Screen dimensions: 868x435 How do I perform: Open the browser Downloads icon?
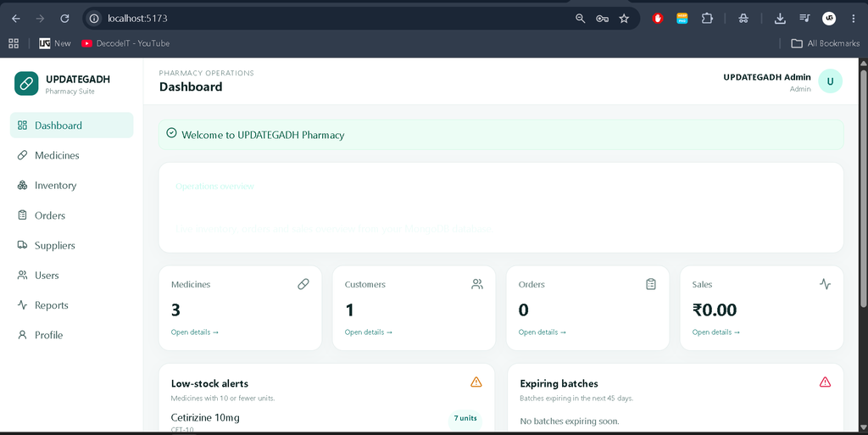[780, 19]
